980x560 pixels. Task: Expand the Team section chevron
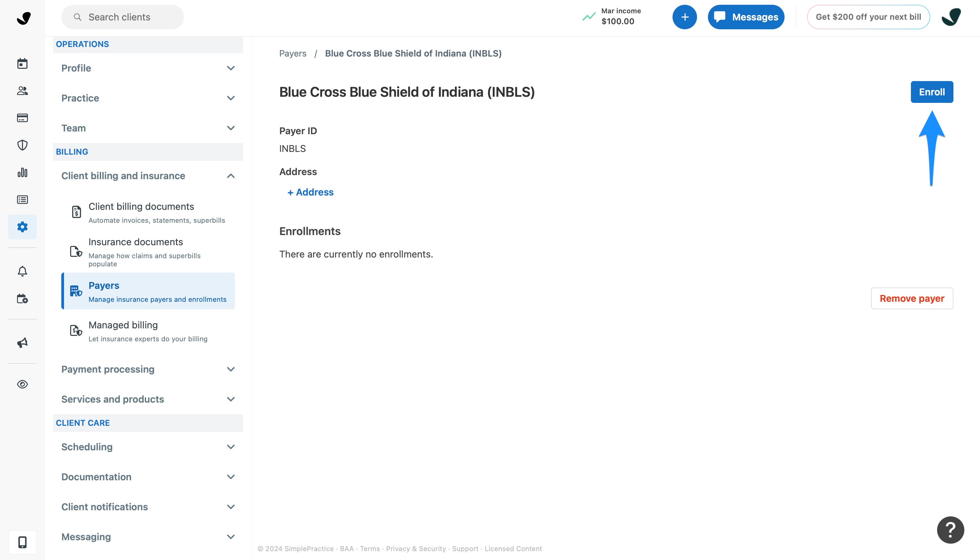click(x=231, y=128)
